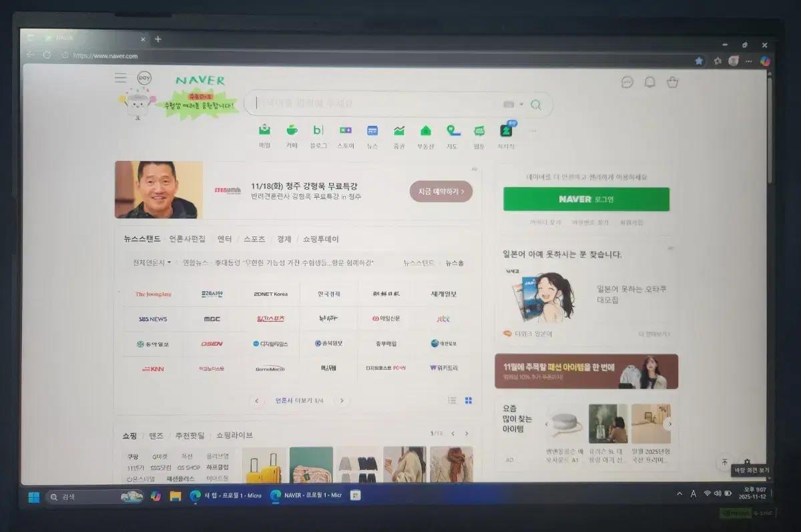Click the 지금 예약하기 reservation button

coord(440,192)
